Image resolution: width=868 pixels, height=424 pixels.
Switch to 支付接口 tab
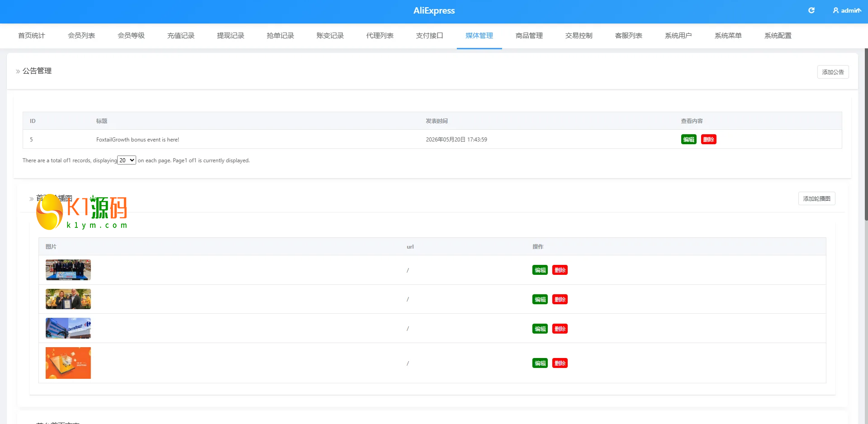click(430, 36)
